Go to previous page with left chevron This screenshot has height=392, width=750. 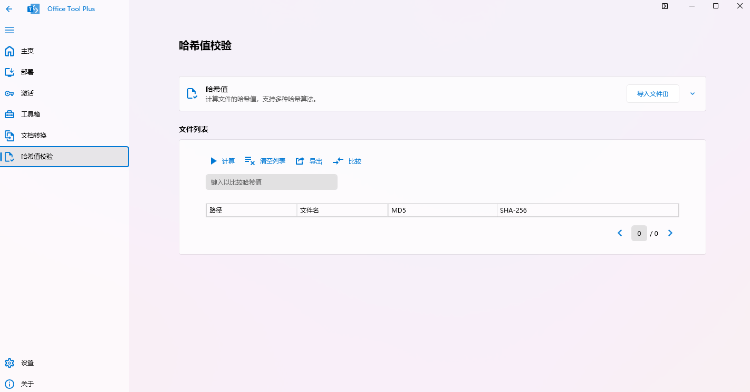click(x=620, y=233)
